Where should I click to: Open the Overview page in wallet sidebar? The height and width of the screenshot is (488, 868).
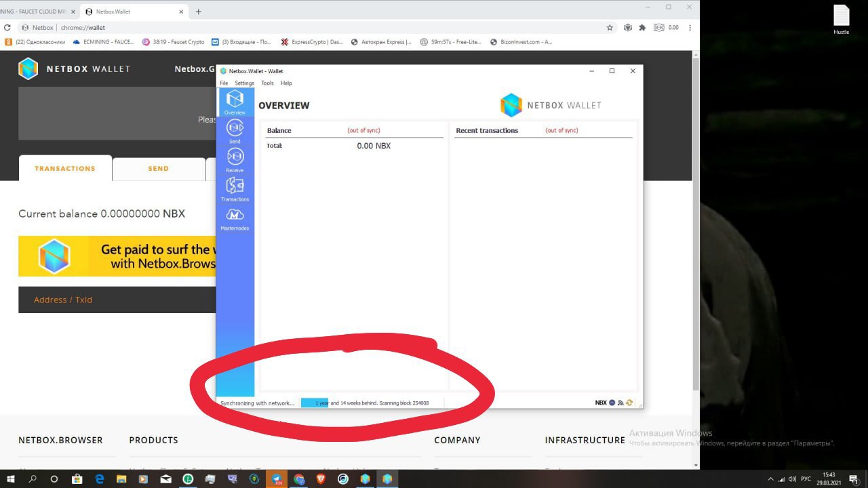coord(235,102)
